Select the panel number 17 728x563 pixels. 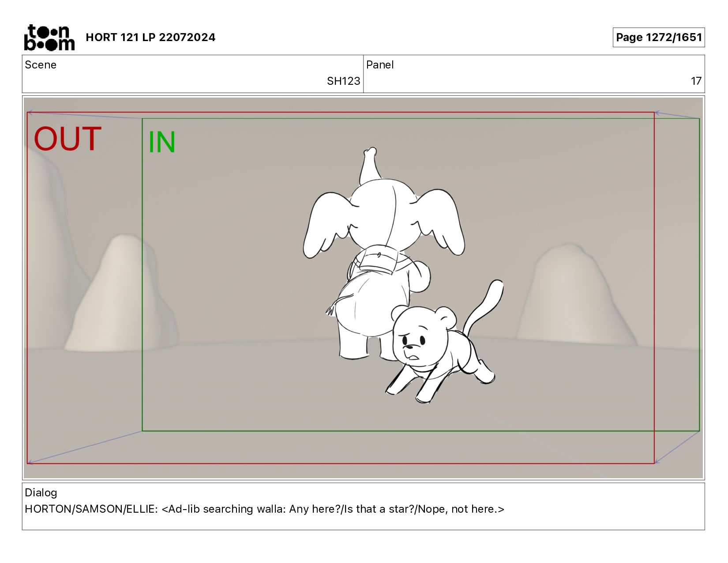pyautogui.click(x=696, y=81)
